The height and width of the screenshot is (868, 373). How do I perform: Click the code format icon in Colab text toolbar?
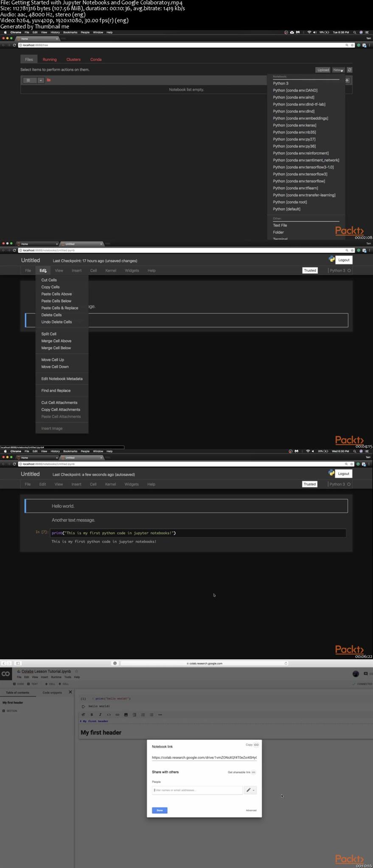(109, 715)
